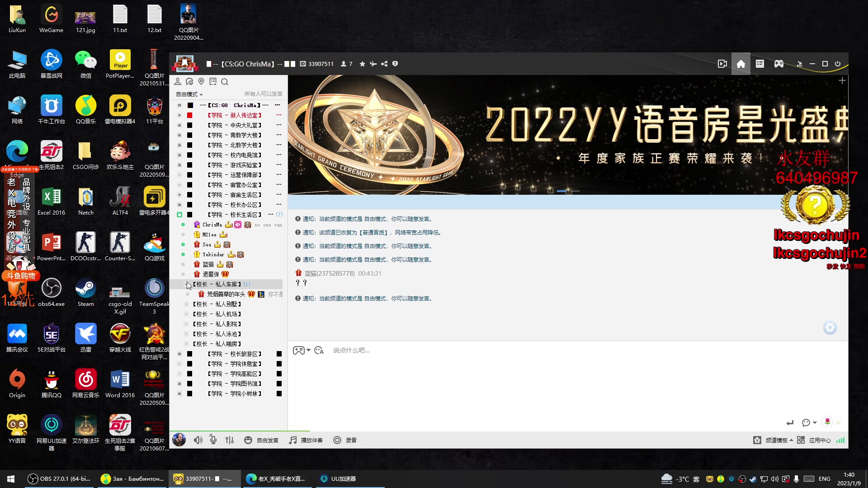The image size is (868, 488).
Task: Open the 自由模式 channel mode dropdown
Action: (x=189, y=94)
